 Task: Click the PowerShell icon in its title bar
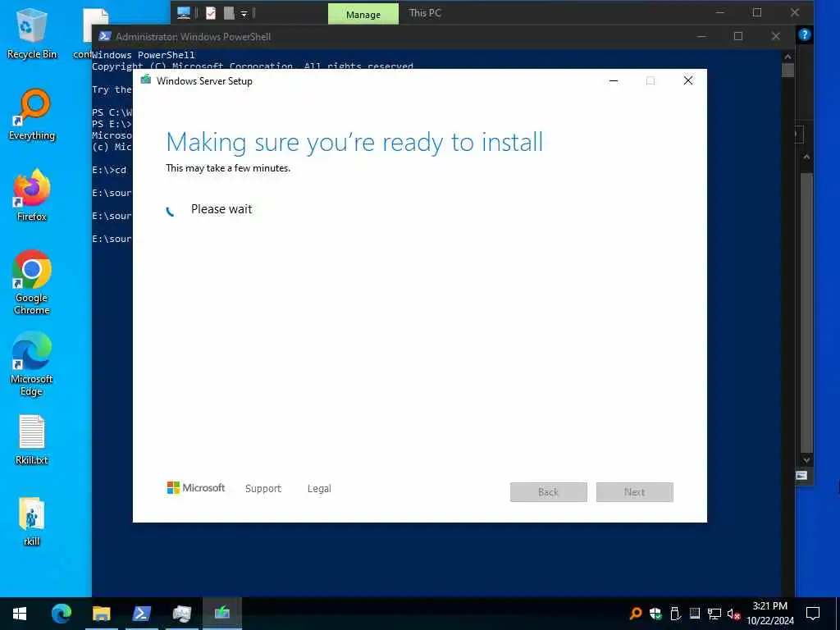pyautogui.click(x=105, y=36)
